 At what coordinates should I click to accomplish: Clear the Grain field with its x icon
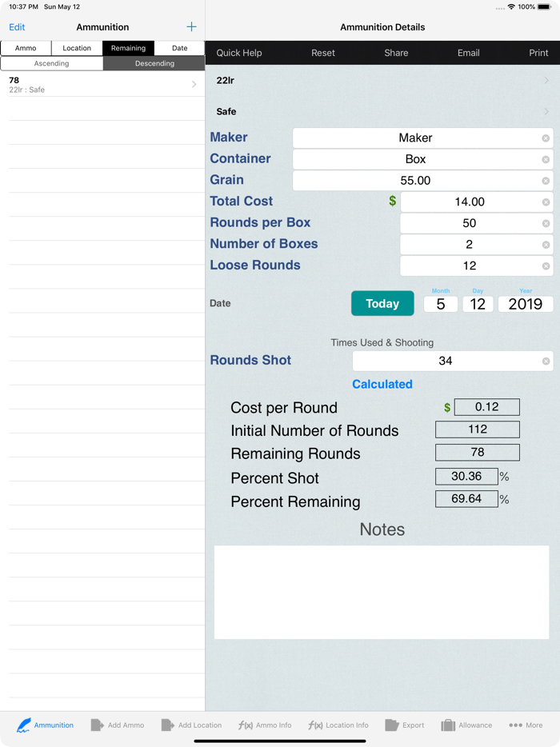click(x=546, y=181)
